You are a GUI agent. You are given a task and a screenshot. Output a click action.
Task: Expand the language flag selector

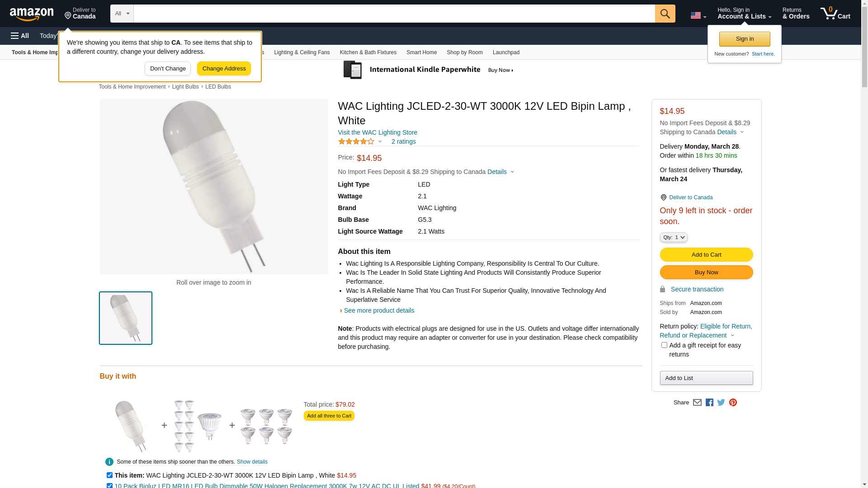[x=698, y=16]
